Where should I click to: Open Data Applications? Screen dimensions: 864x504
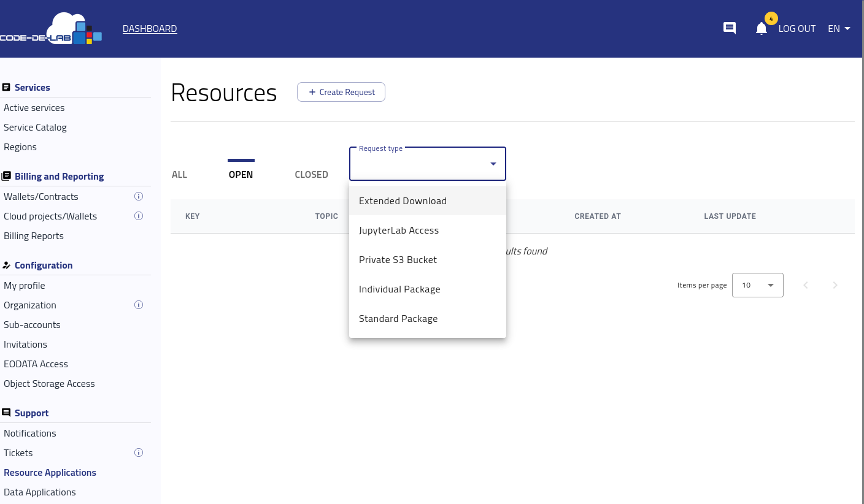(40, 492)
